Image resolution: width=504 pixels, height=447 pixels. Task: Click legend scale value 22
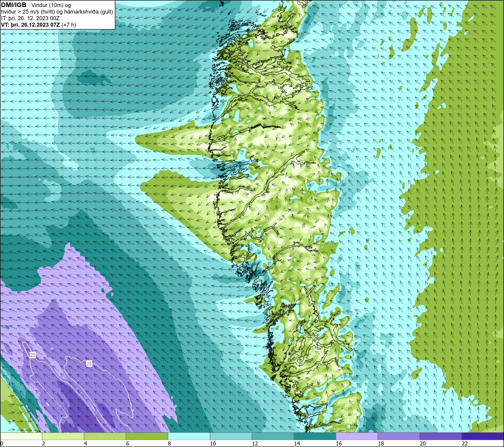[465, 443]
